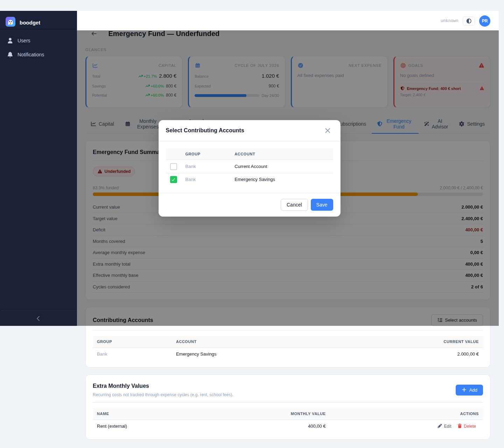Open the PR user avatar menu

[x=485, y=21]
